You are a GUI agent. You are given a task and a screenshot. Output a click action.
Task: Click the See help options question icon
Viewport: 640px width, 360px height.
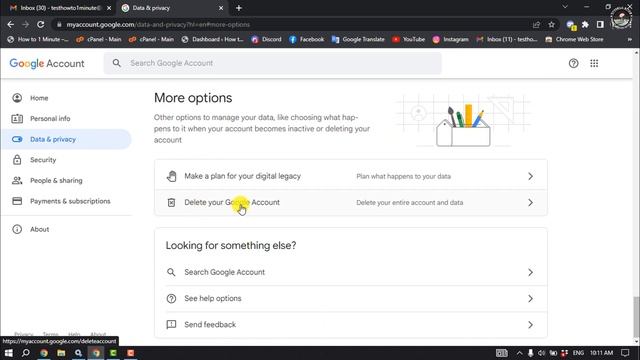tap(171, 298)
